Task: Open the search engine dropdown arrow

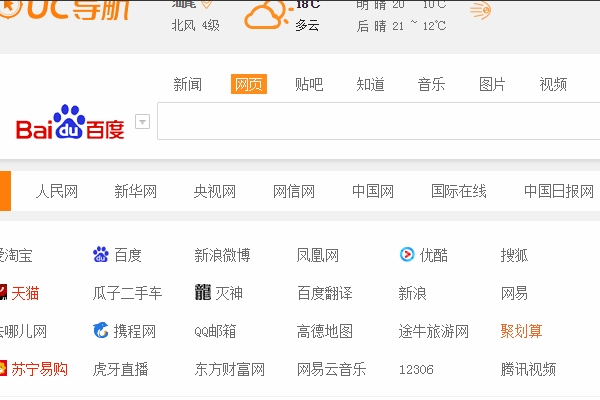Action: coord(142,122)
